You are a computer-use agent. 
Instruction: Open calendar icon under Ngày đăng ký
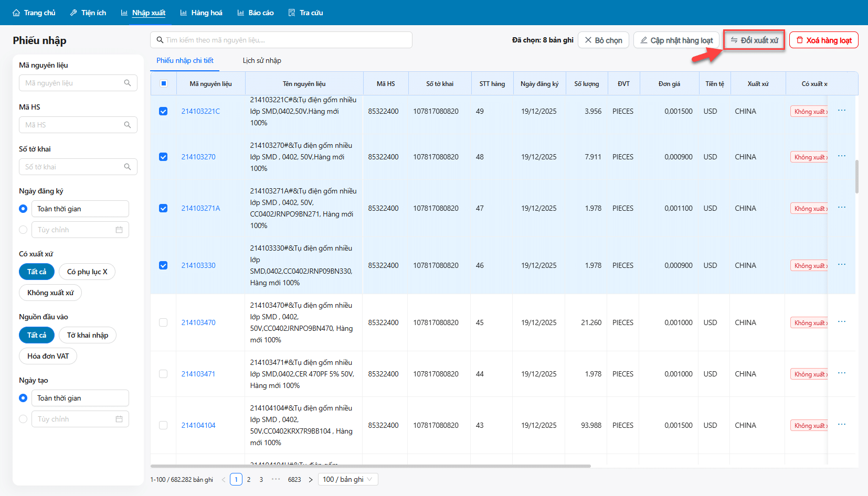[119, 230]
